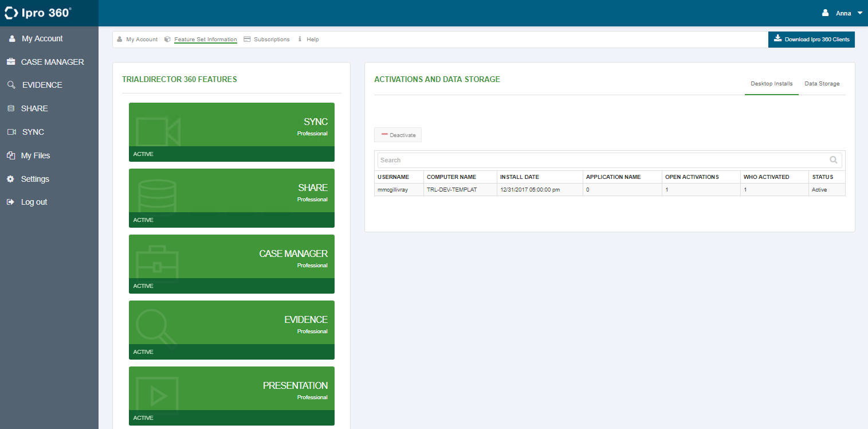Click the gear icon beside Settings
This screenshot has width=868, height=429.
(x=10, y=179)
